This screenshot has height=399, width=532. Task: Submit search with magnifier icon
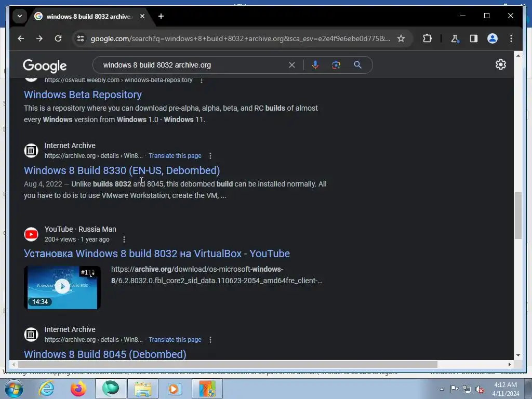[x=357, y=65]
